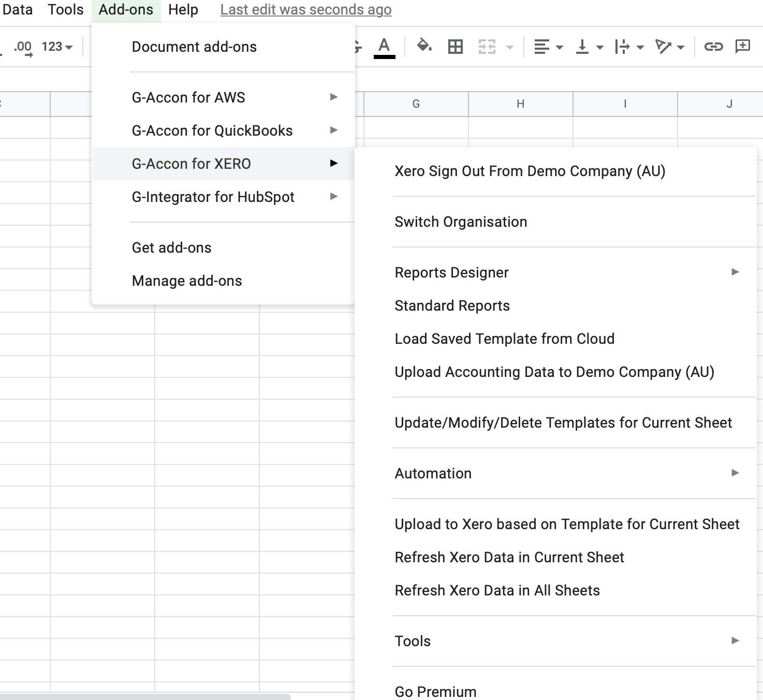Screen dimensions: 763x700
Task: Open the borders icon
Action: [x=456, y=47]
